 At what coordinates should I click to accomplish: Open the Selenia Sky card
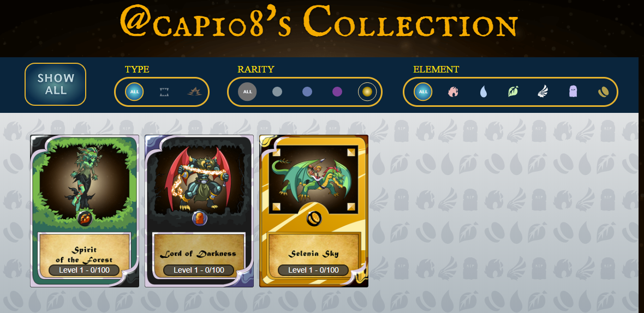(314, 211)
